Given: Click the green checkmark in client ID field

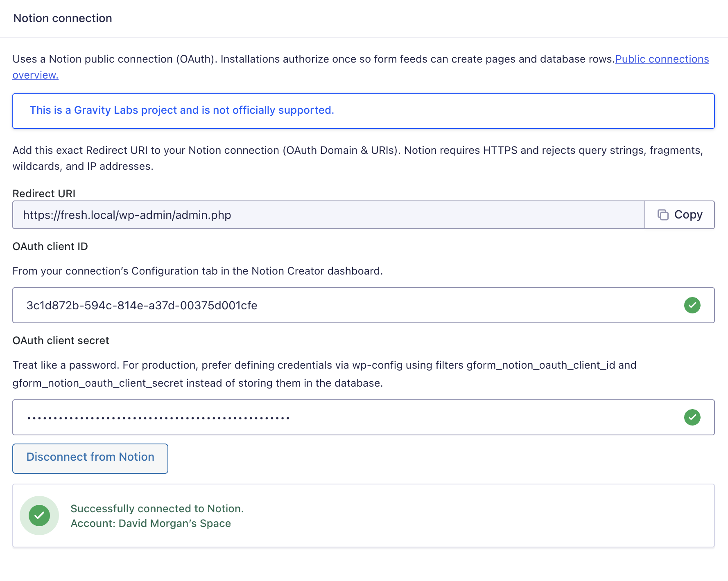Looking at the screenshot, I should point(692,305).
